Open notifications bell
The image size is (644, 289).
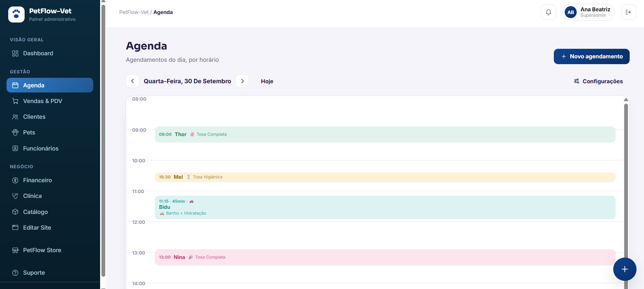tap(548, 12)
